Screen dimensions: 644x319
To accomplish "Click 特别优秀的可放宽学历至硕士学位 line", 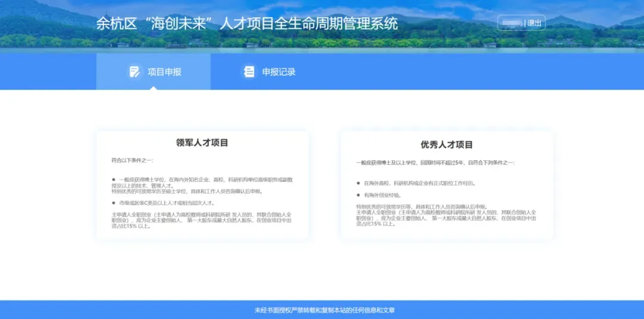I will [187, 191].
